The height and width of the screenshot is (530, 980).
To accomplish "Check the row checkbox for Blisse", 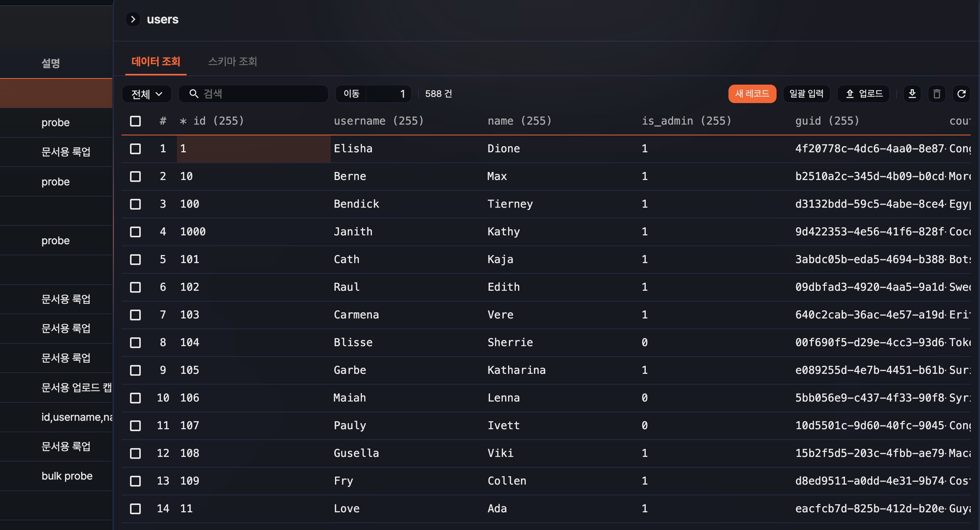I will [x=135, y=343].
